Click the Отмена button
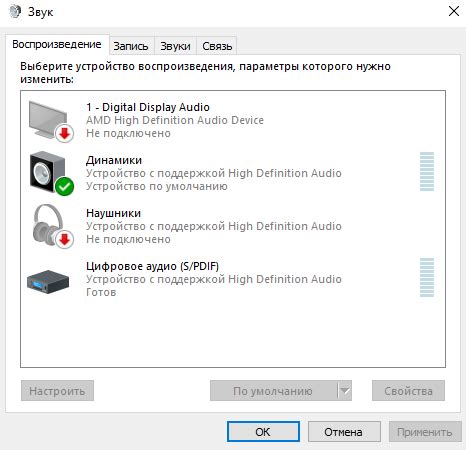Image resolution: width=466 pixels, height=450 pixels. [344, 432]
